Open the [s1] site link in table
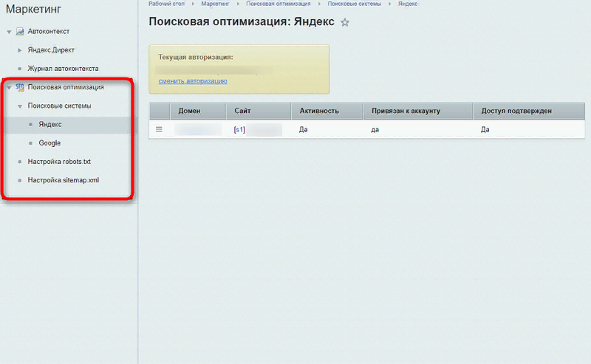 pos(239,129)
